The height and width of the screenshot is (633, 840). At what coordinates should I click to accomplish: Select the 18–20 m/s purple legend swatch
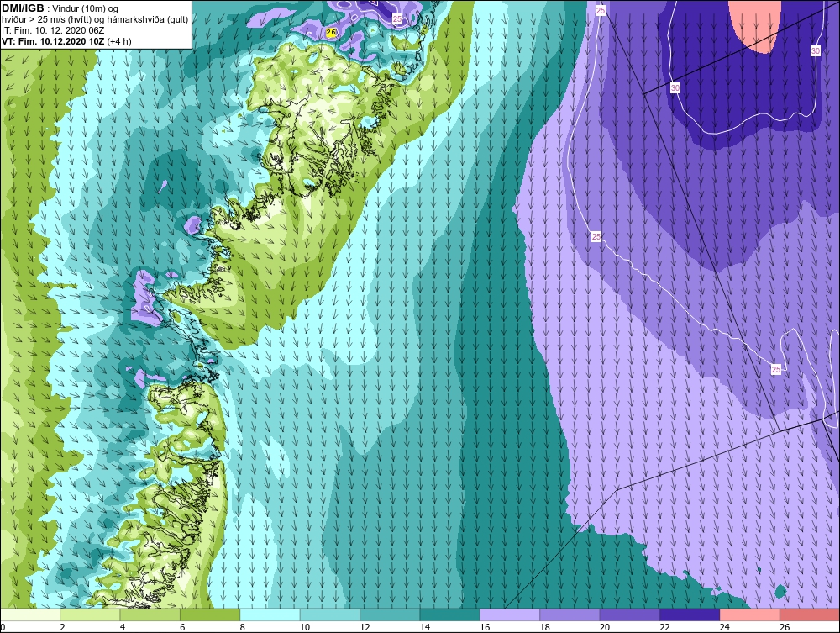coord(570,615)
